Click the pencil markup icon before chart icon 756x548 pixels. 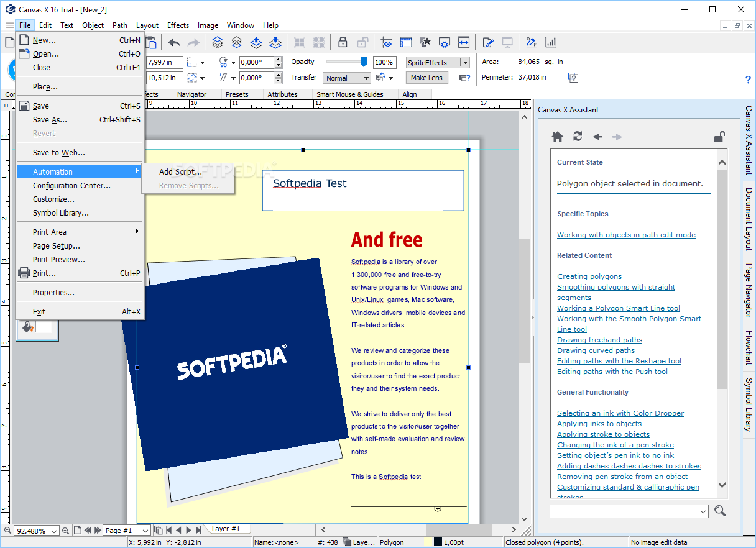click(x=532, y=42)
